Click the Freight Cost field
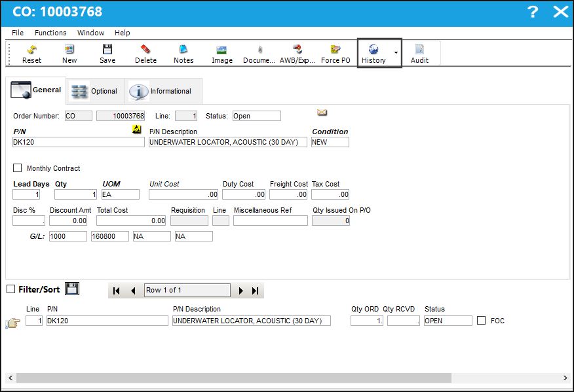The height and width of the screenshot is (392, 574). tap(288, 194)
